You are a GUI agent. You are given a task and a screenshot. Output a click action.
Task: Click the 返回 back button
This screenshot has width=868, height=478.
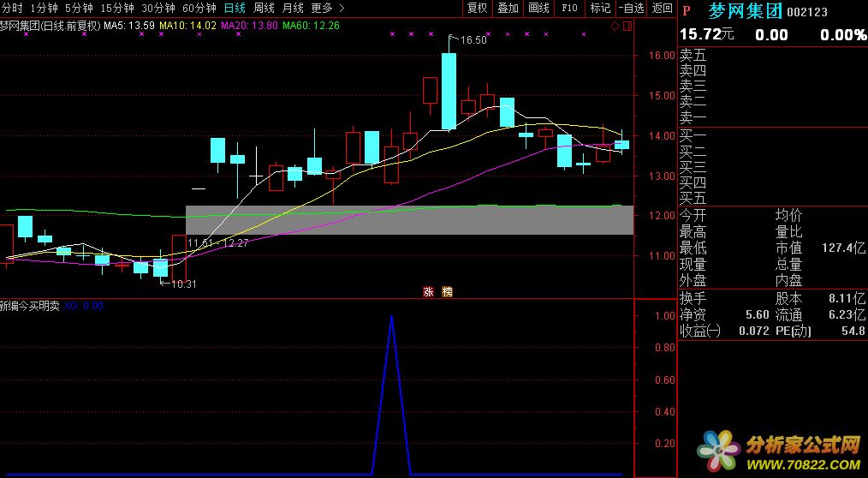662,8
